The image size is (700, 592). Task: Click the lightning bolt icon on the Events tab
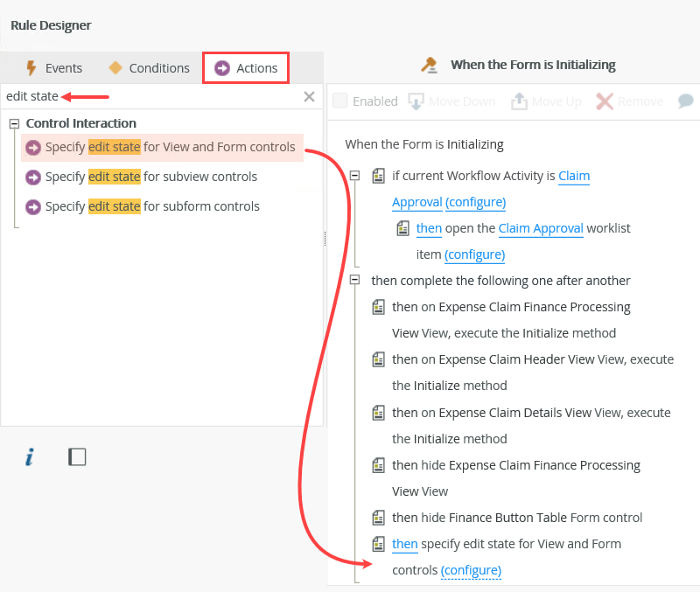32,66
